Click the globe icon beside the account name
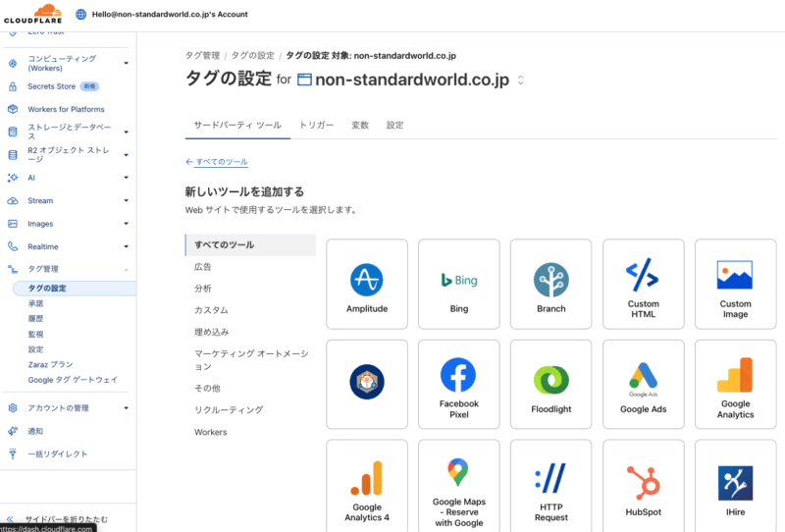Viewport: 785px width, 532px height. 80,14
